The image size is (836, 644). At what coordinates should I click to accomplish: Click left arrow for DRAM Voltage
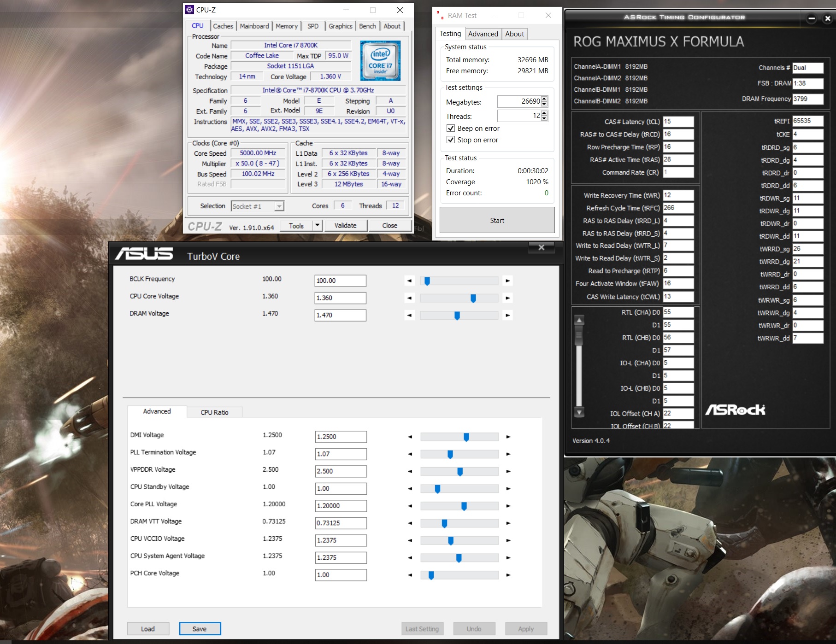[409, 315]
